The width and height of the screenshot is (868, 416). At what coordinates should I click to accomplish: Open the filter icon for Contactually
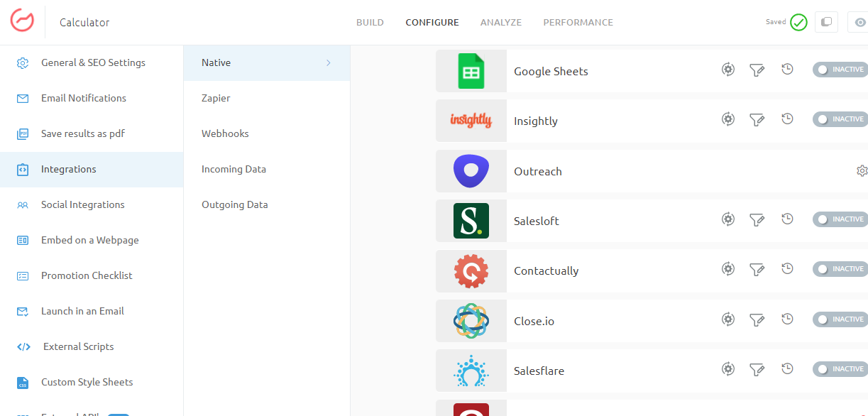pyautogui.click(x=757, y=269)
